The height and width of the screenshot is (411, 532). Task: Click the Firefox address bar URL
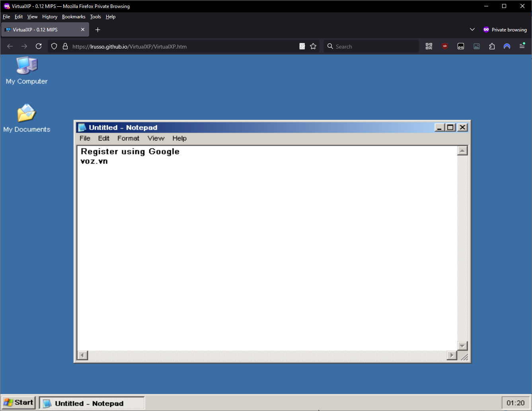(129, 47)
